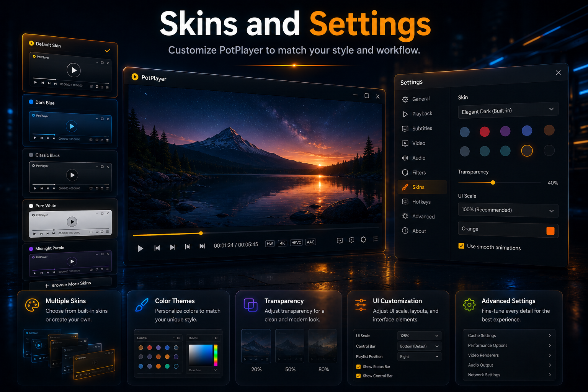
Task: Open Video in Settings sidebar
Action: tap(422, 143)
